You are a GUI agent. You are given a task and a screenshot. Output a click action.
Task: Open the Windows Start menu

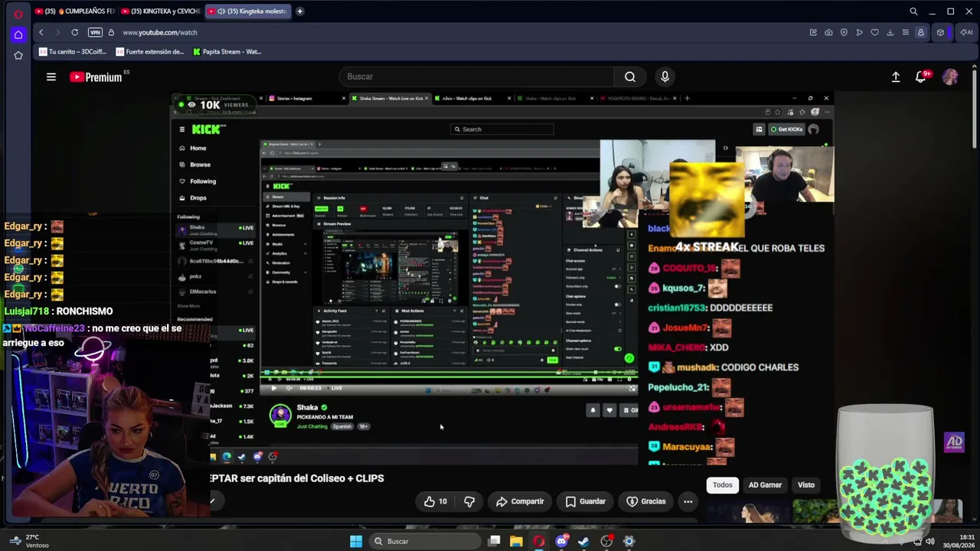click(x=356, y=541)
